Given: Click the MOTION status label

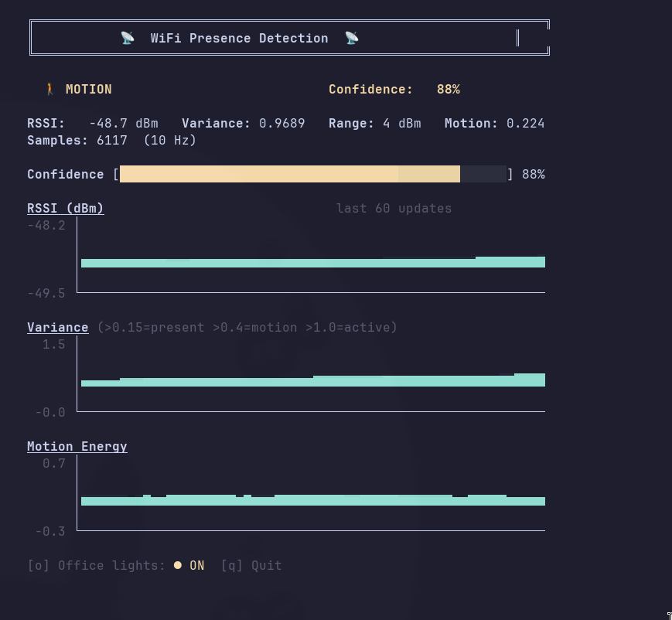Looking at the screenshot, I should click(x=89, y=89).
